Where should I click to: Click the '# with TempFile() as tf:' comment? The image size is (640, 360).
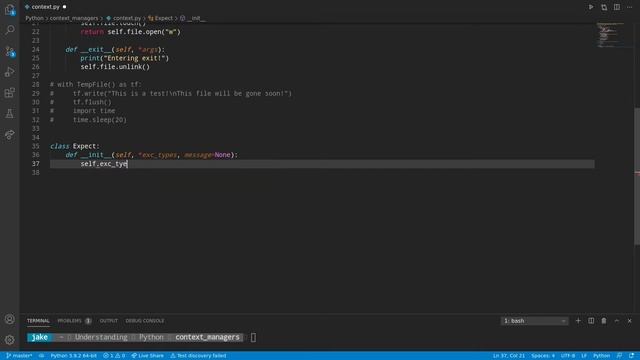[x=96, y=84]
